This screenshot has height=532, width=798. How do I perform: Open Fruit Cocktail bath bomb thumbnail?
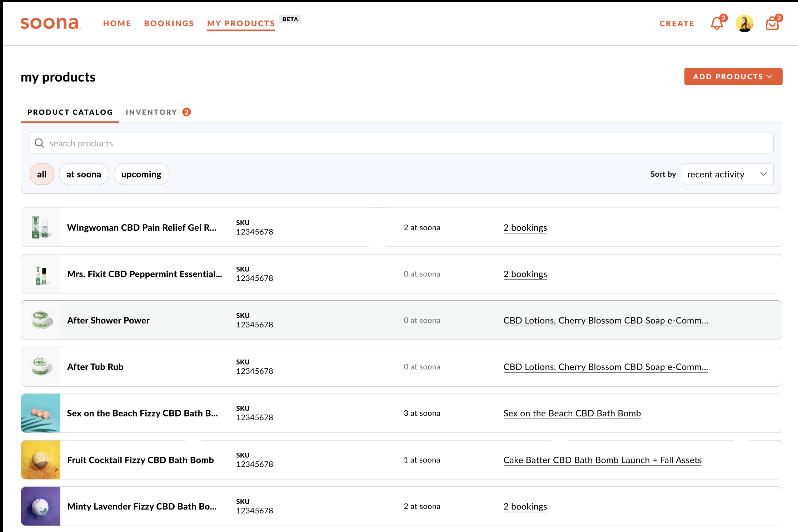(41, 460)
